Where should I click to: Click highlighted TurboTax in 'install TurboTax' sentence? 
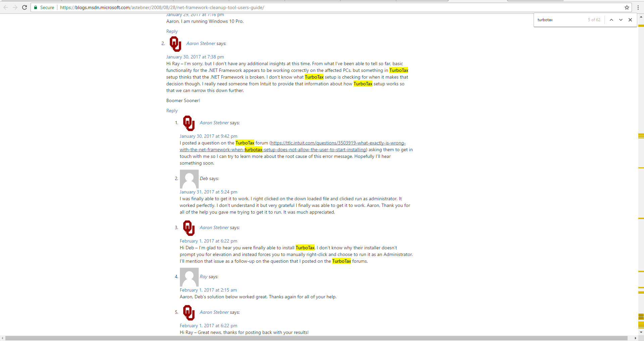tap(305, 248)
